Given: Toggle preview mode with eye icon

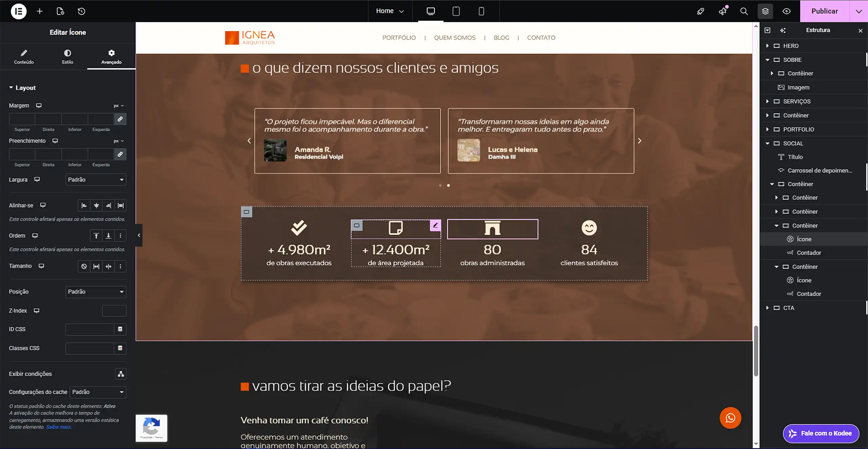Looking at the screenshot, I should click(x=787, y=11).
